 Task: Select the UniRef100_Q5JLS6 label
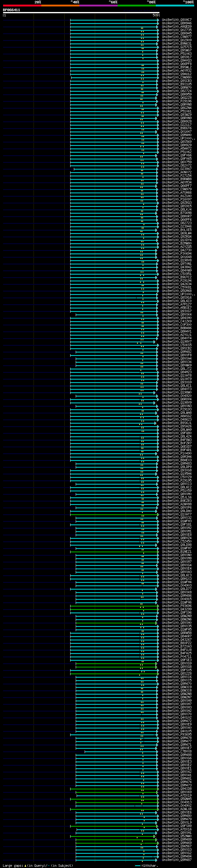pyautogui.click(x=176, y=497)
